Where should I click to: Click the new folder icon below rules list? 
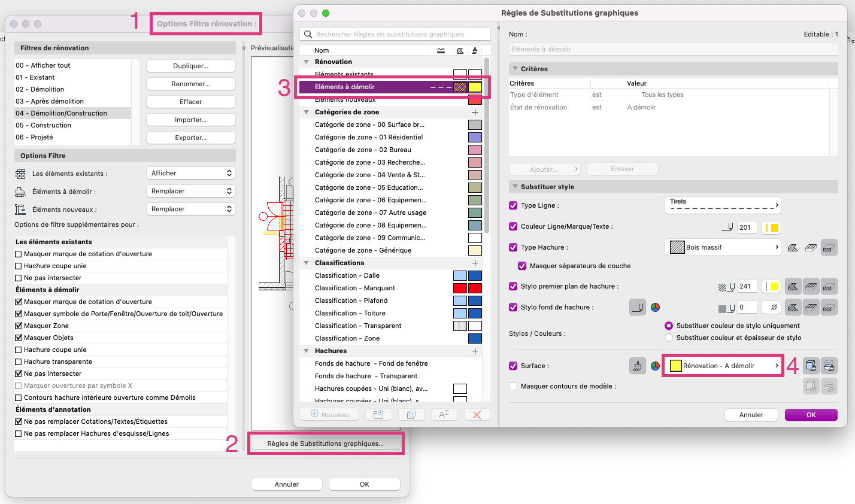coord(378,414)
